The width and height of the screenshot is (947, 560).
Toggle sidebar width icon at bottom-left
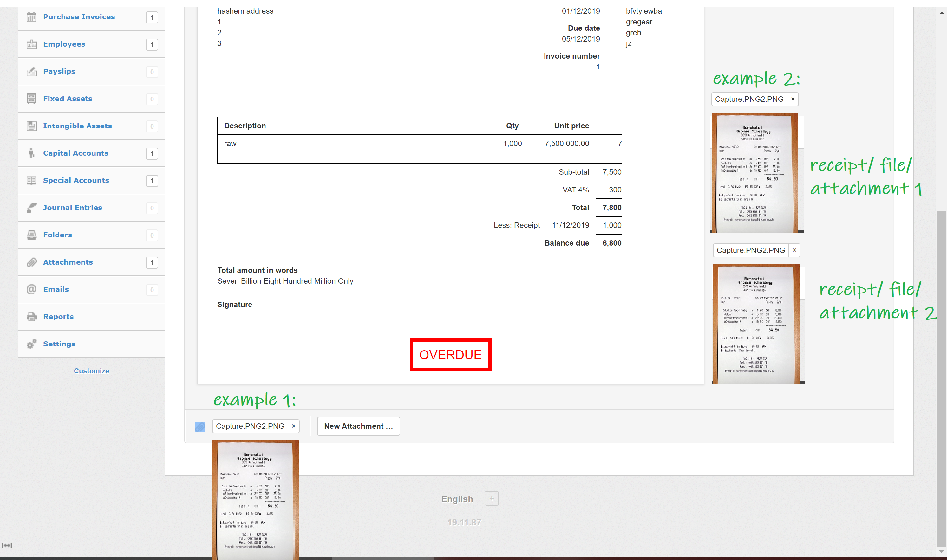[x=7, y=545]
